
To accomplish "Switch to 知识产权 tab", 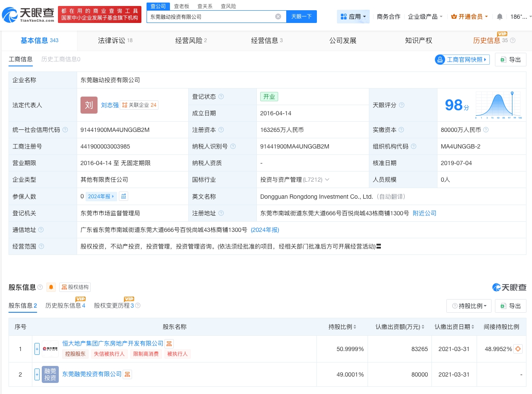I will [418, 40].
